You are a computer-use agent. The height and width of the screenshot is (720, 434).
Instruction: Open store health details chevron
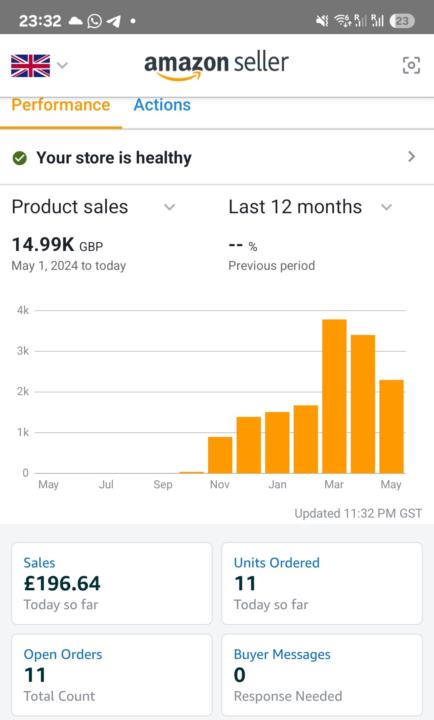(411, 157)
